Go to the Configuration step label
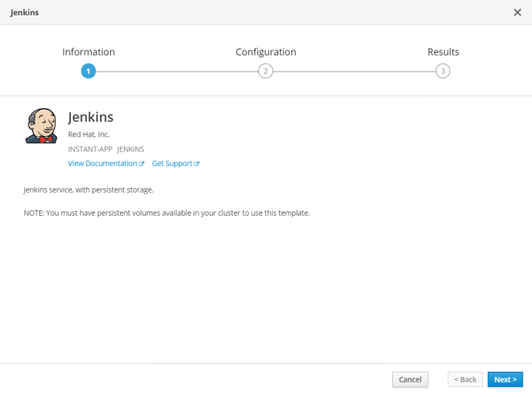Viewport: 532px width, 397px height. (266, 52)
